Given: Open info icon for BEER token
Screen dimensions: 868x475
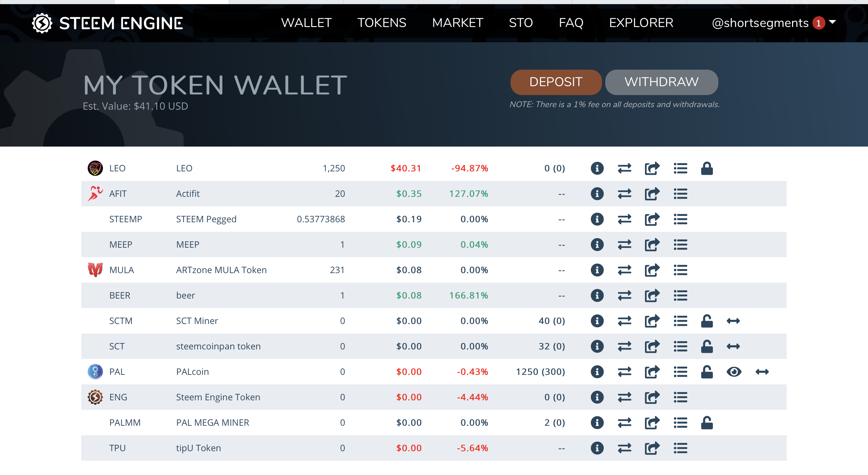Looking at the screenshot, I should point(597,295).
